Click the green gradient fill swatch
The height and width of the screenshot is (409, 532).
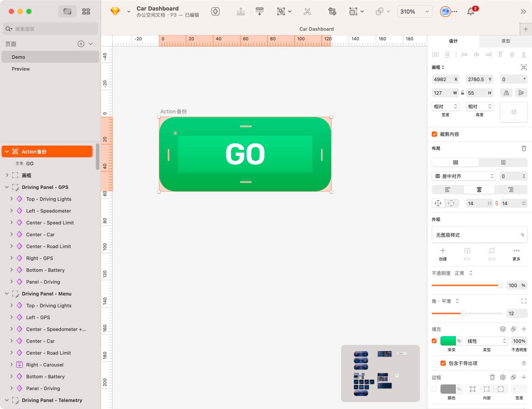[x=448, y=341]
